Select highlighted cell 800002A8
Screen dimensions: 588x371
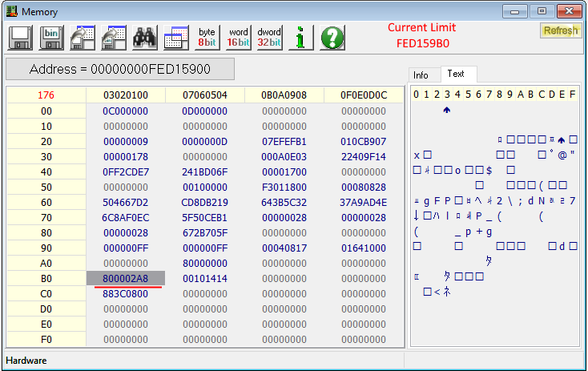point(126,278)
